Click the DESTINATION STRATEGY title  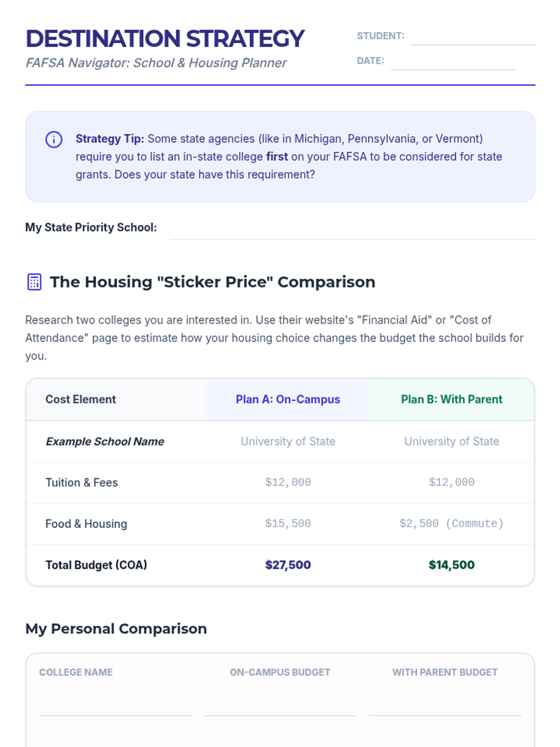pos(165,39)
